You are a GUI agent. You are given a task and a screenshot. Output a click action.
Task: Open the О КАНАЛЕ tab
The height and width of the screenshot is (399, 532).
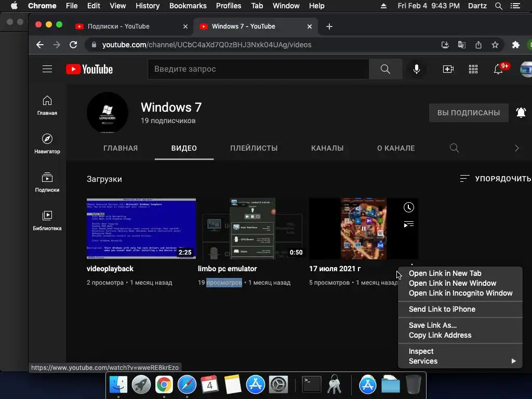pyautogui.click(x=396, y=148)
